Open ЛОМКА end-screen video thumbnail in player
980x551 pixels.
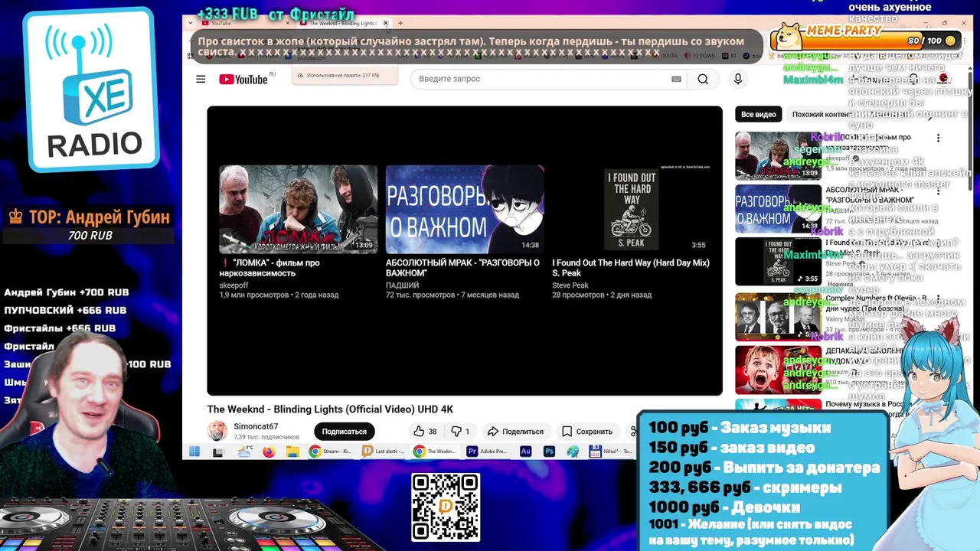click(x=299, y=209)
